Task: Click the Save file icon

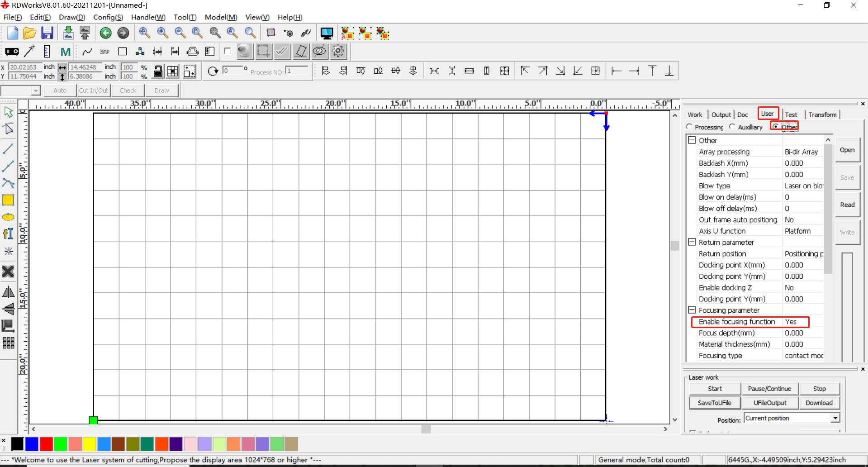Action: pos(47,33)
